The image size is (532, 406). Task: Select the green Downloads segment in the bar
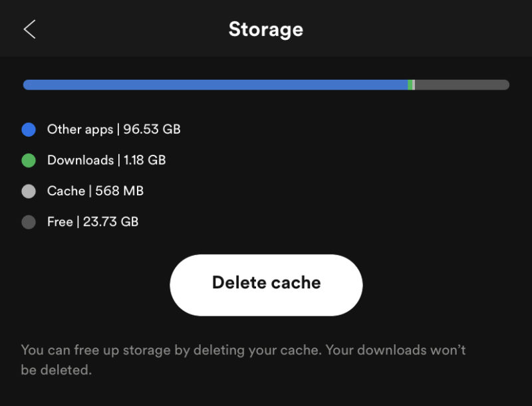coord(411,84)
